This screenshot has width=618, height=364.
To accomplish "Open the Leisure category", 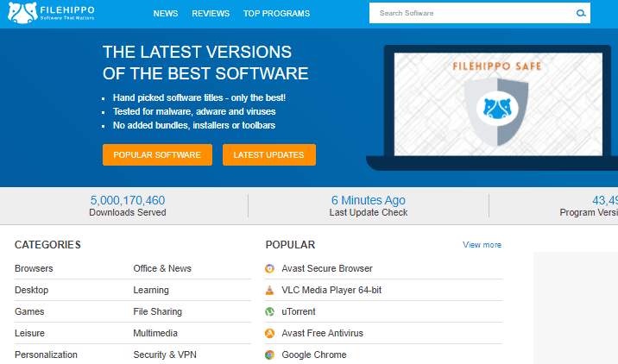I will 29,333.
